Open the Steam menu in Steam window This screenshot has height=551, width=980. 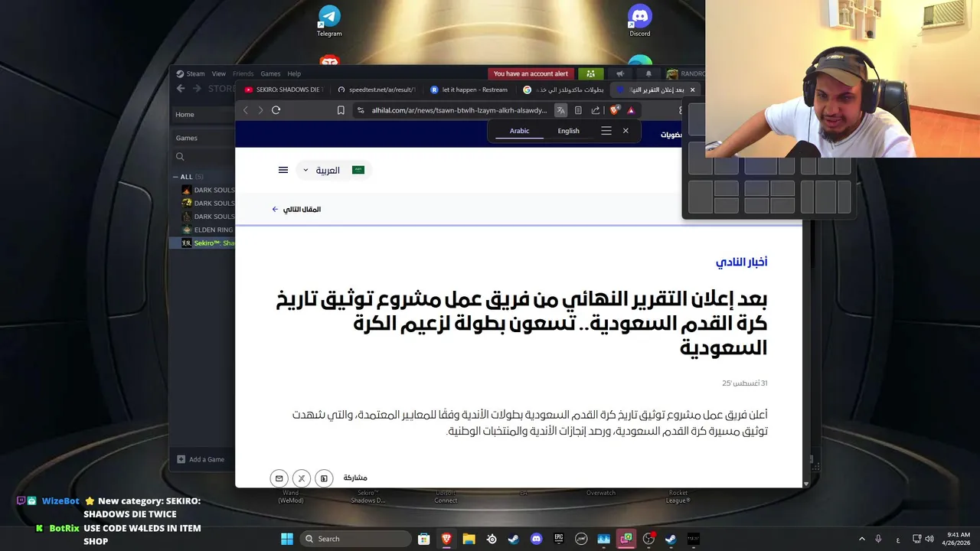(x=191, y=73)
